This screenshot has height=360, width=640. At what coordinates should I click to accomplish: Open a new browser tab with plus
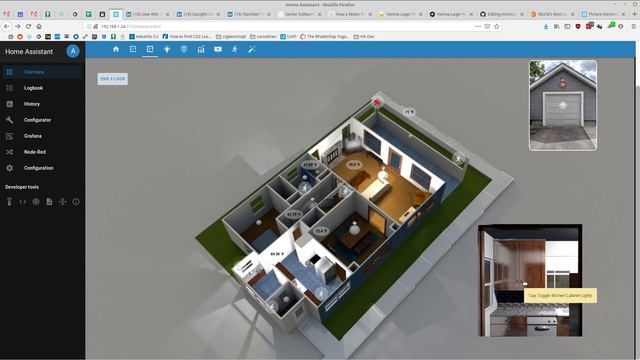coord(634,14)
